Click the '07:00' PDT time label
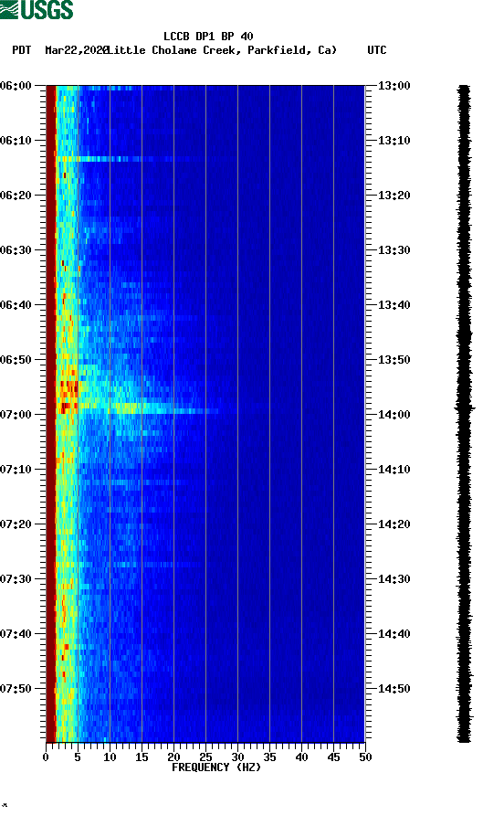The image size is (504, 815). click(x=16, y=415)
